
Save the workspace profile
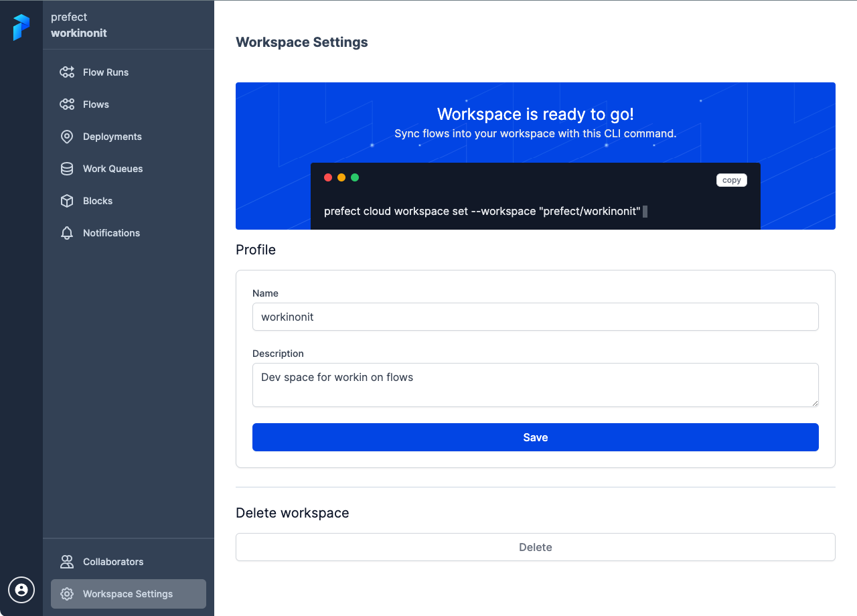tap(536, 437)
